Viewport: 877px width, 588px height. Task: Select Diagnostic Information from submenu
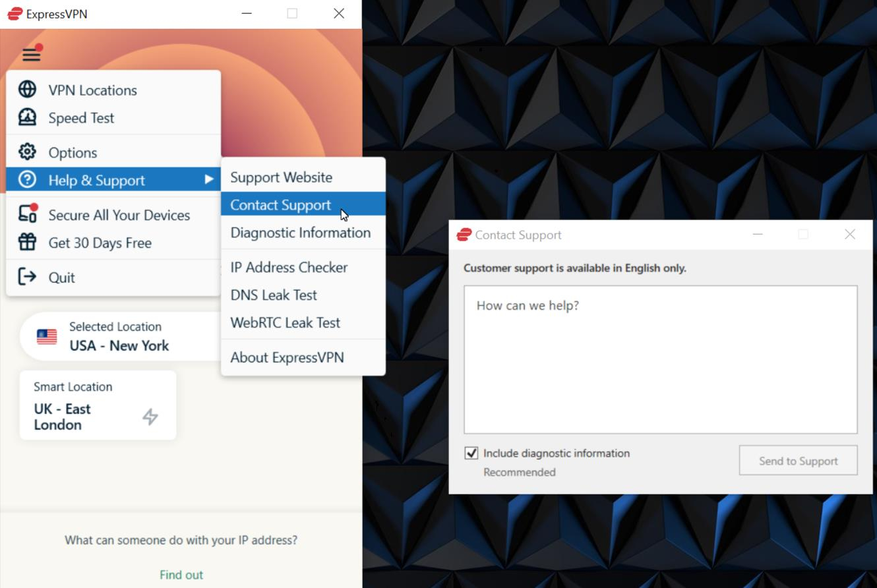(300, 233)
